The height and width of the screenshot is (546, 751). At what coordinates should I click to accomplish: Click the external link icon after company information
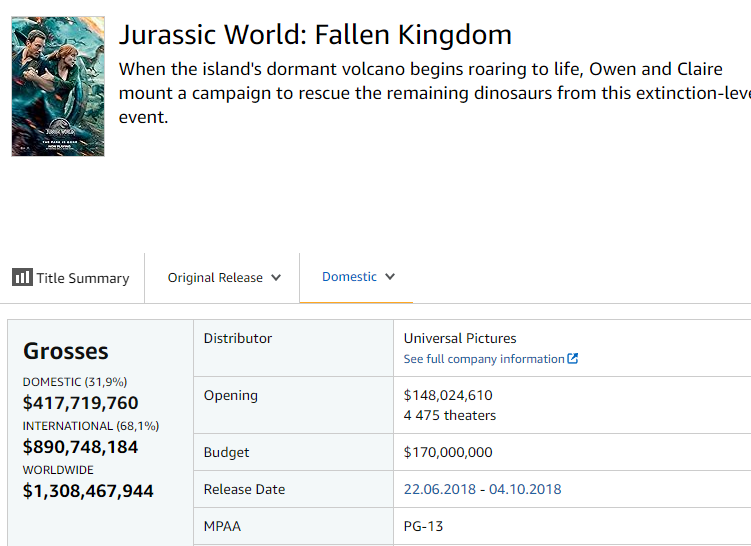tap(572, 358)
